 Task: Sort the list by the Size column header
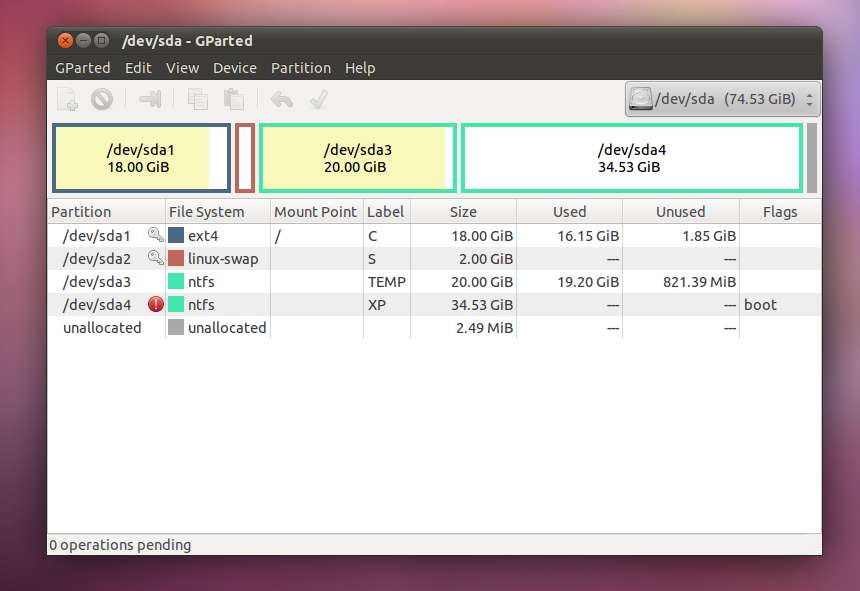[x=463, y=212]
